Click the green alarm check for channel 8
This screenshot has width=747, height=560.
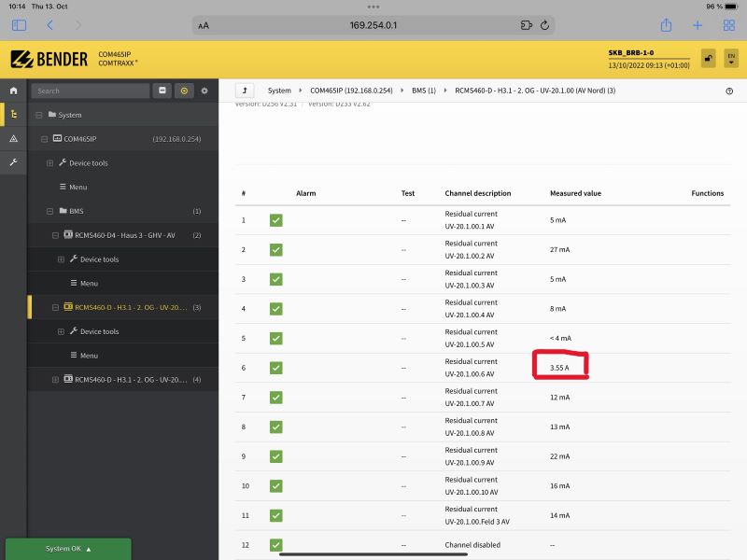(x=275, y=427)
